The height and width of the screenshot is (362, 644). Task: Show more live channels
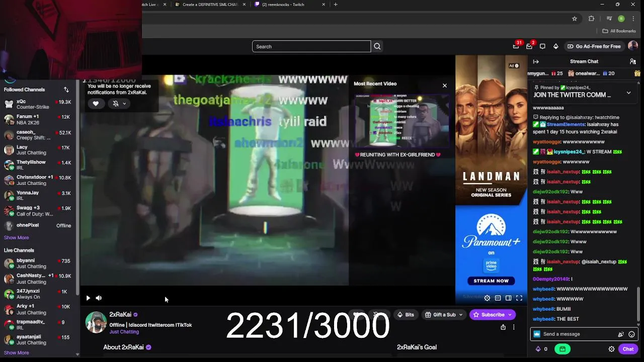click(x=16, y=352)
